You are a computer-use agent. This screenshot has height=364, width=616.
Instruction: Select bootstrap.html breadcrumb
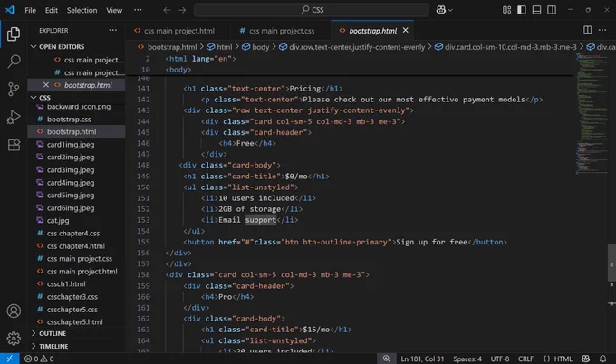pos(168,47)
